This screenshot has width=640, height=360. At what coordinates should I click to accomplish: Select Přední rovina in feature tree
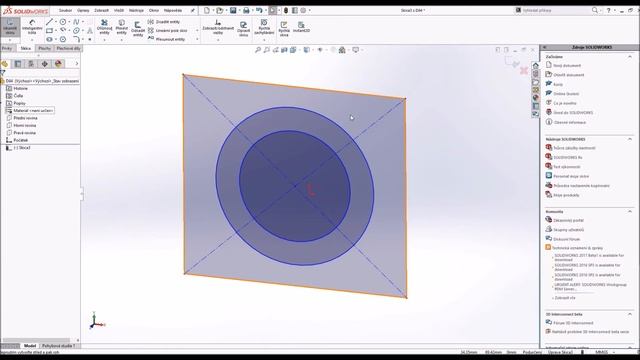[25, 118]
